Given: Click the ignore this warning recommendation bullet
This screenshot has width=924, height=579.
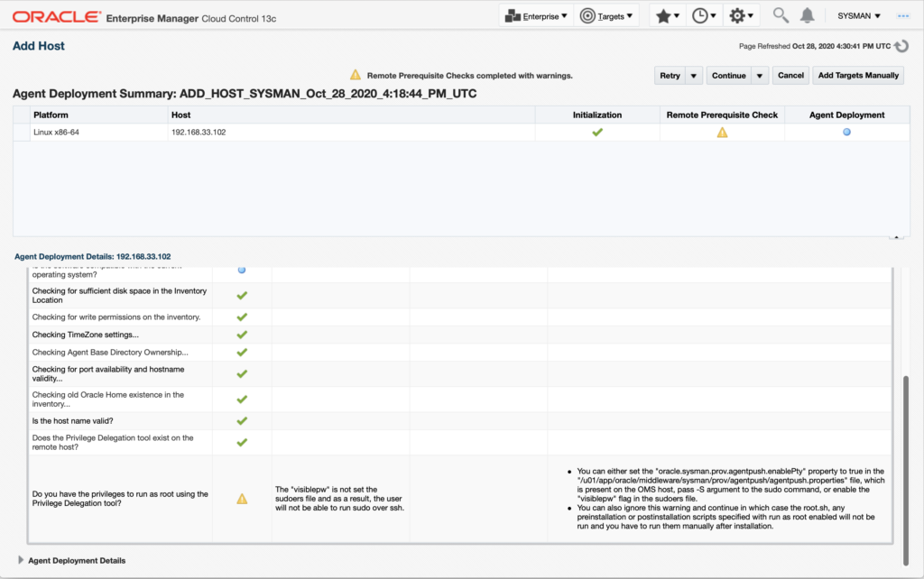Looking at the screenshot, I should coord(725,517).
